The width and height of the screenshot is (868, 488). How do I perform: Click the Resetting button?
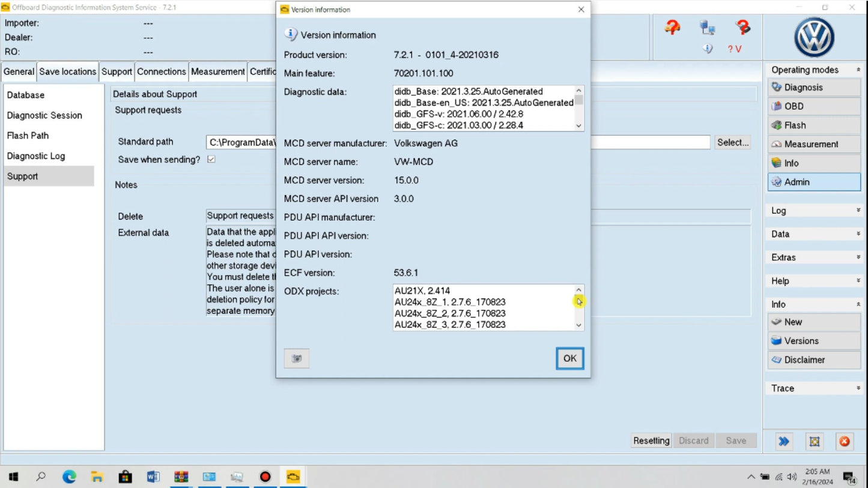pos(651,440)
